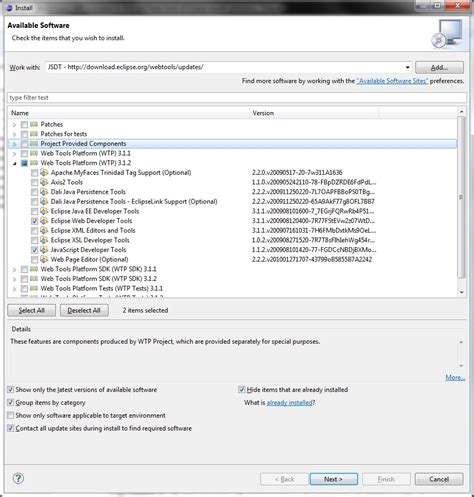Image resolution: width=474 pixels, height=497 pixels.
Task: Uncheck JavaScript Developer Tools checkbox
Action: [34, 250]
